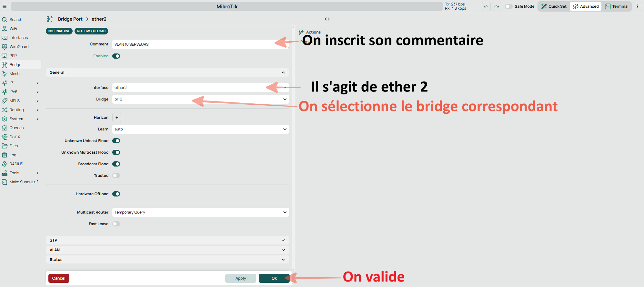The image size is (644, 287).
Task: Open the Bridge dropdown showing br10
Action: click(200, 99)
